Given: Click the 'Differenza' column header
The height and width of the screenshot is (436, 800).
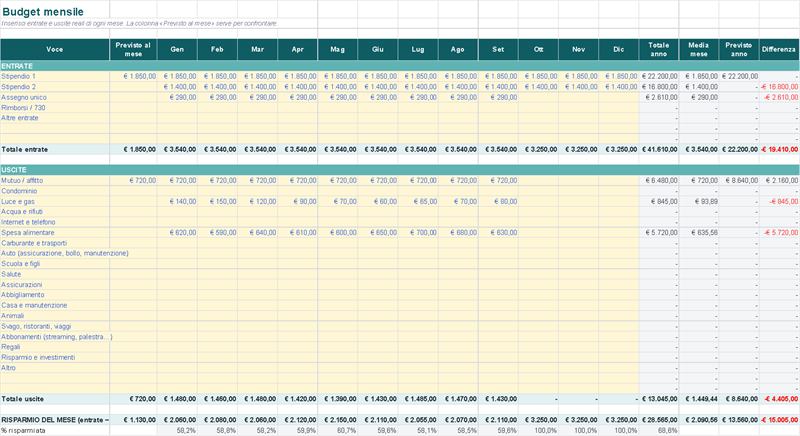Looking at the screenshot, I should point(779,49).
